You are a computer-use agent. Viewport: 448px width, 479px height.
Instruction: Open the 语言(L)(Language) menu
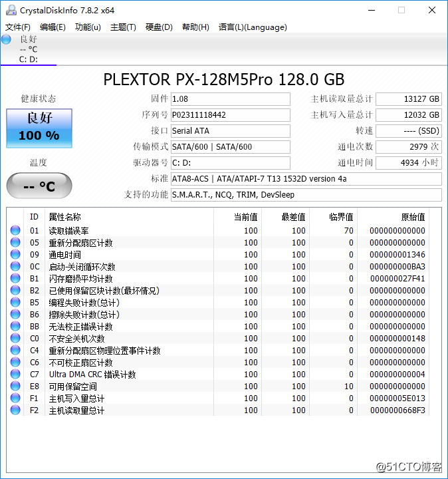click(x=253, y=27)
